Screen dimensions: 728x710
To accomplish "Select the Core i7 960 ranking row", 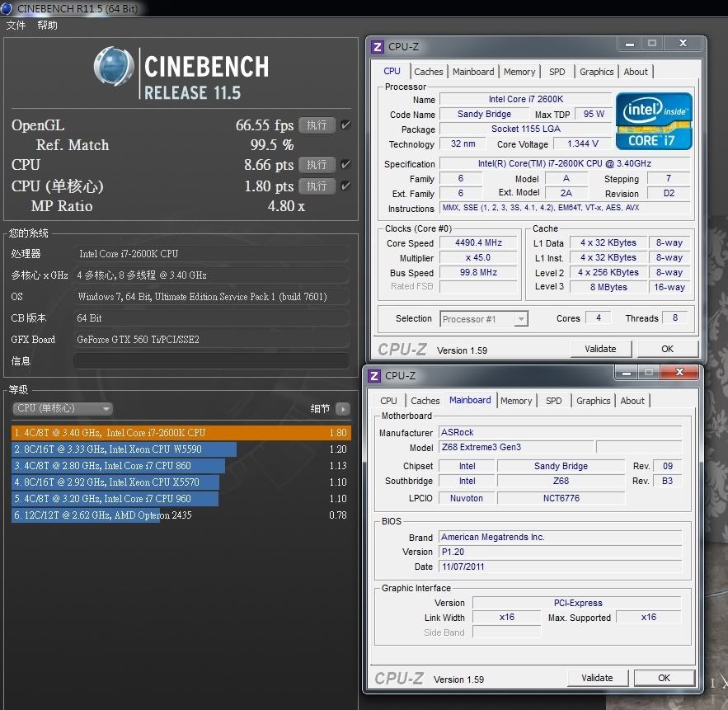I will 181,499.
